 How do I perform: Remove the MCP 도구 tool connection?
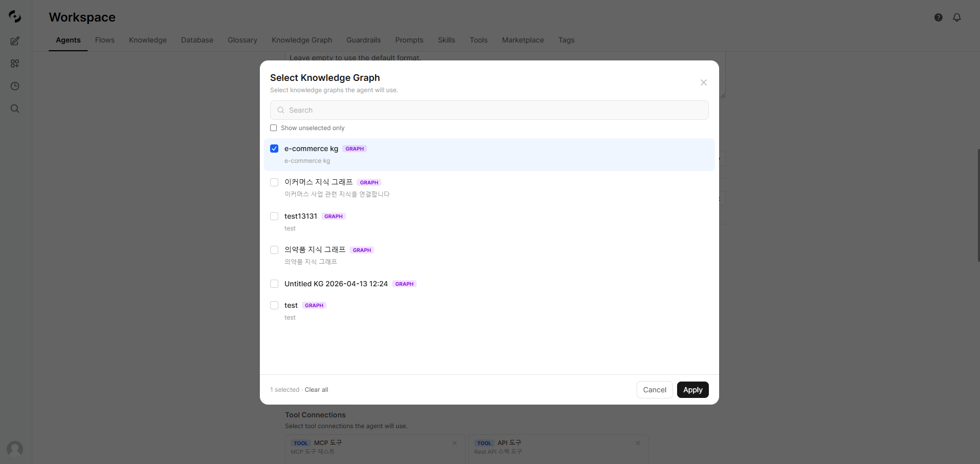(x=455, y=443)
